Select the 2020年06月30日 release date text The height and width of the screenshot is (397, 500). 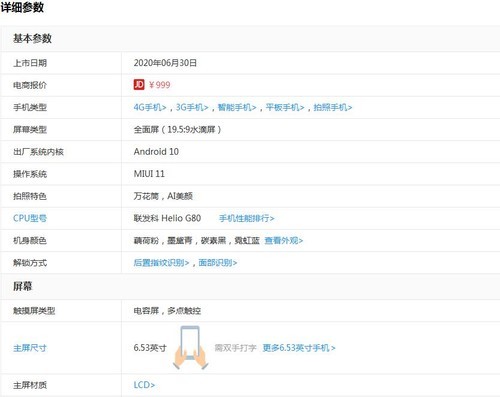165,63
